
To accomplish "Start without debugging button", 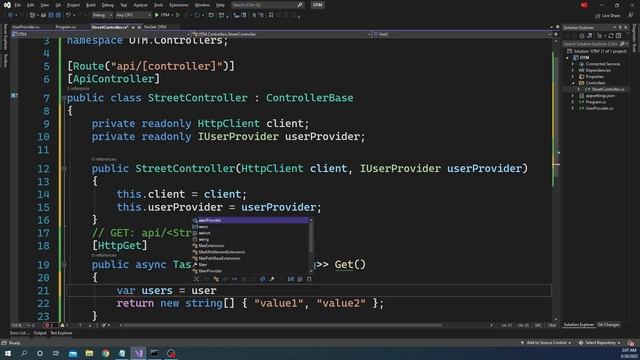I will click(178, 15).
